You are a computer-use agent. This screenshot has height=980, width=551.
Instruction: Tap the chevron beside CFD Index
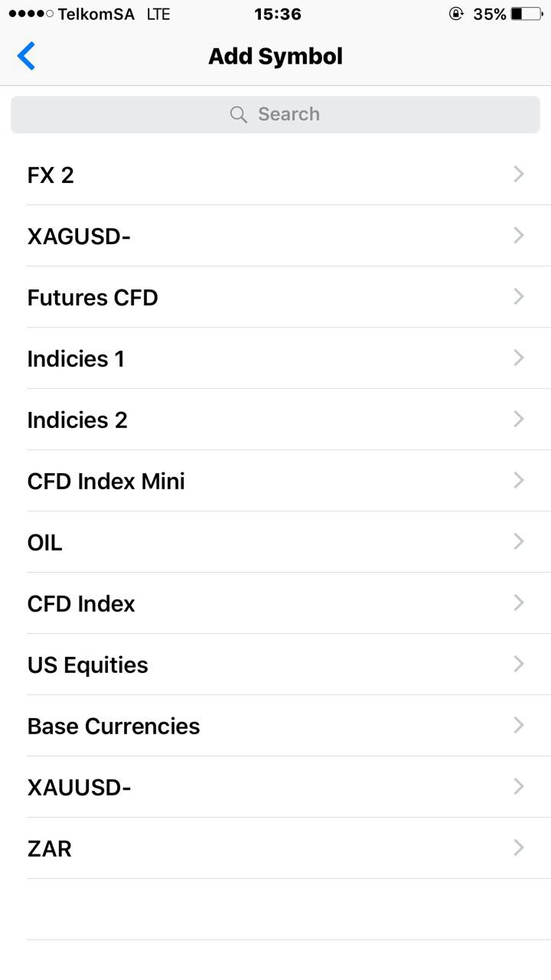pos(519,603)
